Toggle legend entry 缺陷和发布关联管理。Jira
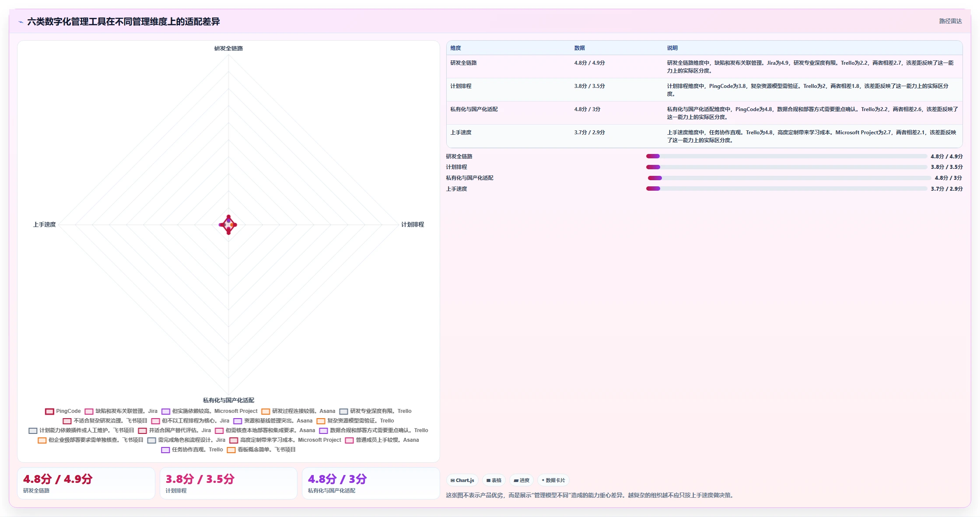Screen dimensions: 980x517 point(121,411)
